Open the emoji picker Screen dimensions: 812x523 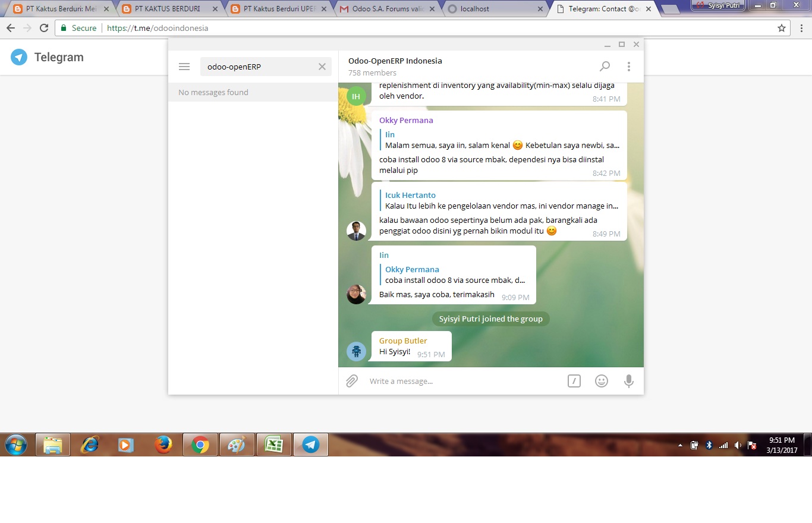tap(602, 381)
